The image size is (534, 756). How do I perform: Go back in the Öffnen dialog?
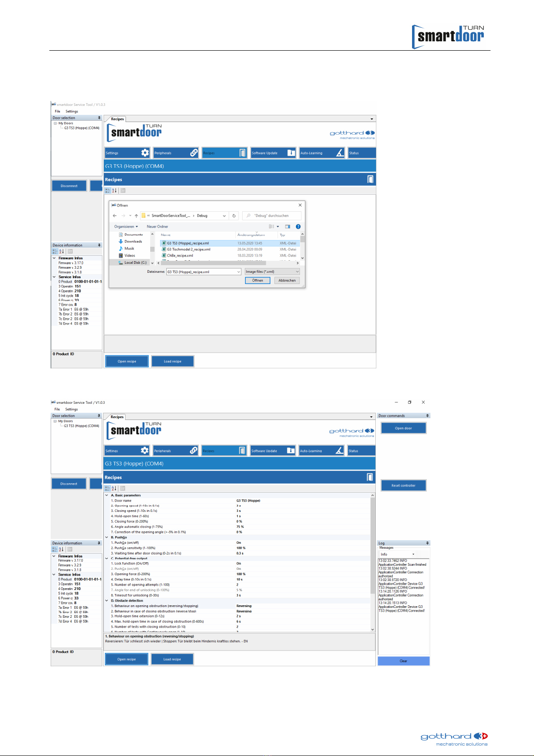coord(115,216)
